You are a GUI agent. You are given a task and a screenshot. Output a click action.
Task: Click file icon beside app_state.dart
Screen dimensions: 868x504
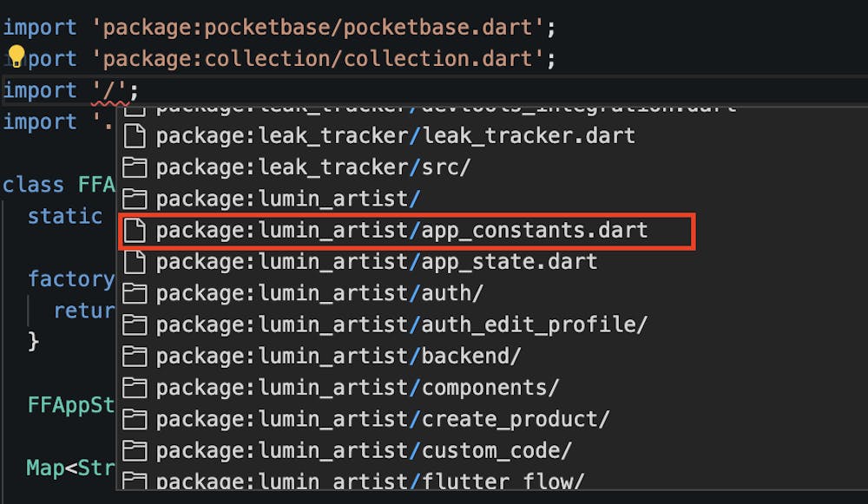coord(134,262)
